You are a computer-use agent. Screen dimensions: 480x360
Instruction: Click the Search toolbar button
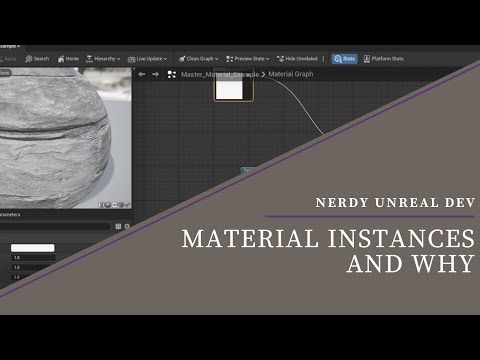(37, 59)
